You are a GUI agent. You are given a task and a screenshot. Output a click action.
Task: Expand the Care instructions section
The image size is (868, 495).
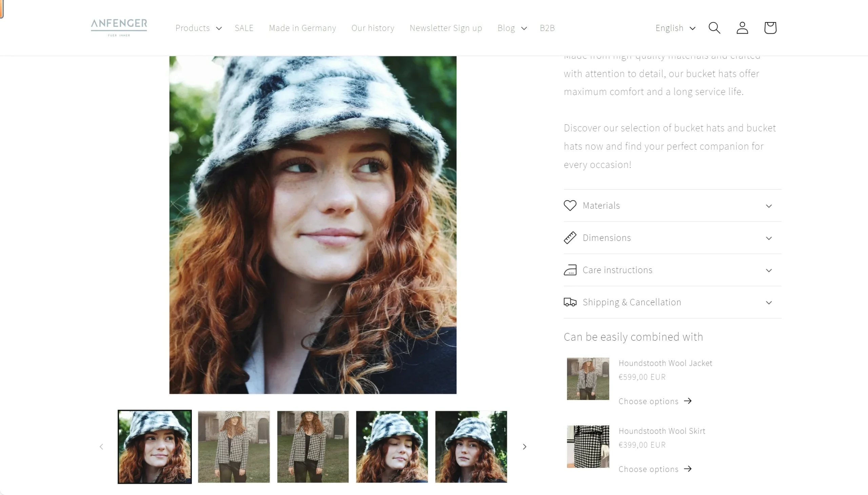click(672, 270)
